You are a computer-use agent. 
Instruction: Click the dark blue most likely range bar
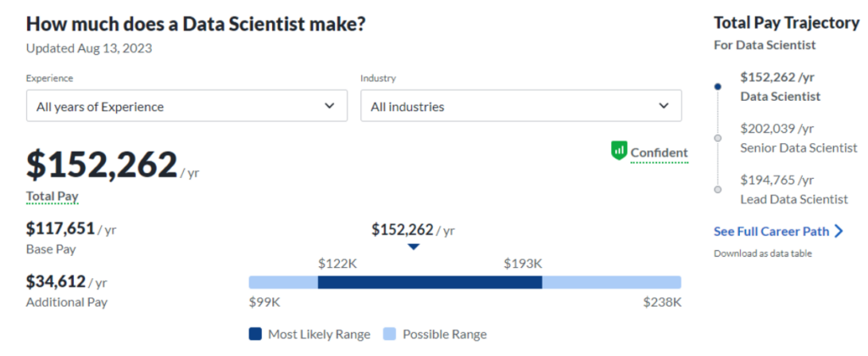click(430, 282)
